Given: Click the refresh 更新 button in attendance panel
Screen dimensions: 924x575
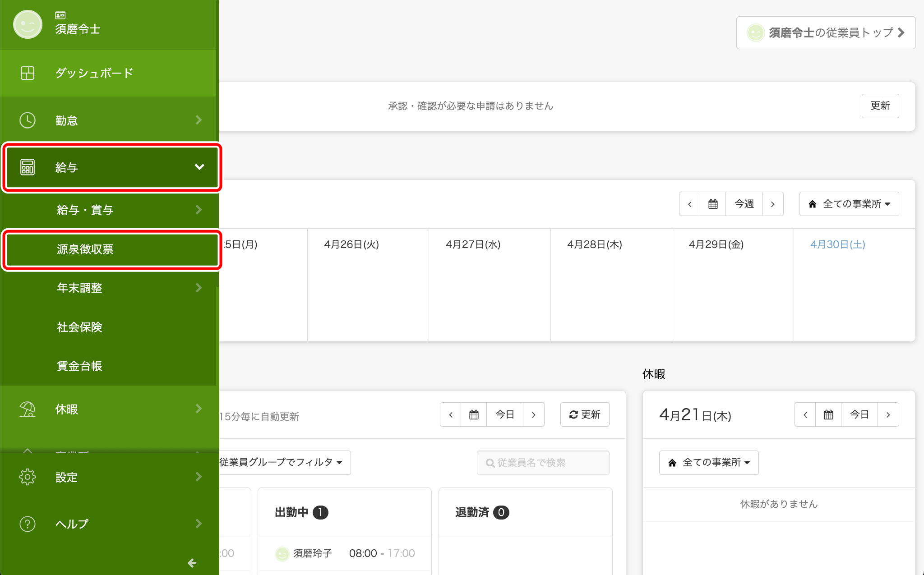Looking at the screenshot, I should coord(585,414).
